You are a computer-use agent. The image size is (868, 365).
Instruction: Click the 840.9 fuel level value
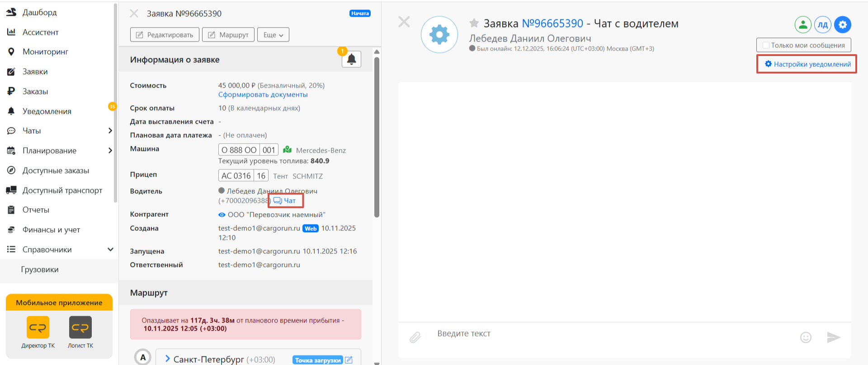(320, 161)
